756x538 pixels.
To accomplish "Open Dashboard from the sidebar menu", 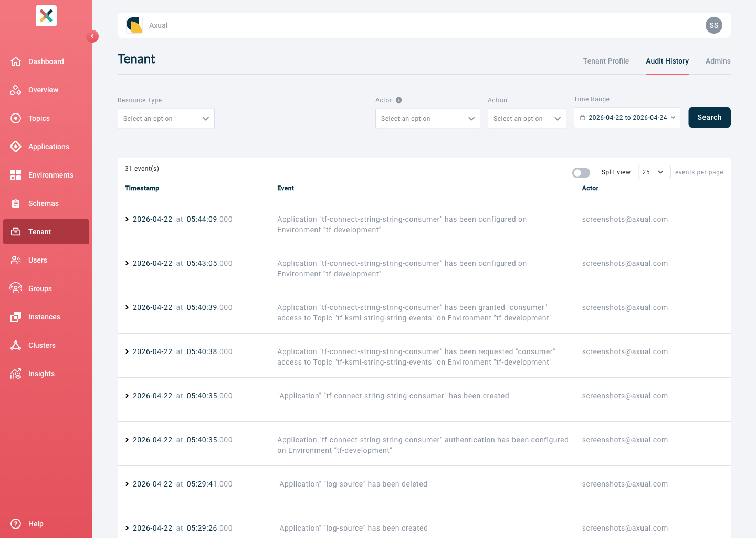I will (46, 61).
